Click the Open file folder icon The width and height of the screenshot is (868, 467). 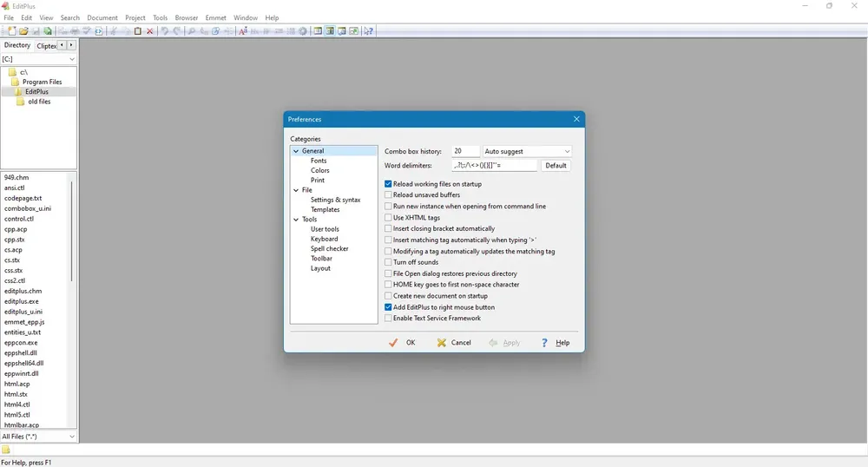click(23, 31)
